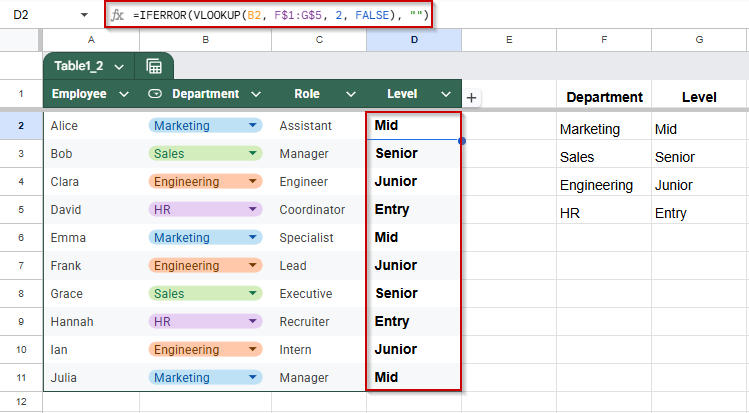Open the Name box dropdown arrow beside D2
Screen dimensions: 749x413
pos(84,15)
